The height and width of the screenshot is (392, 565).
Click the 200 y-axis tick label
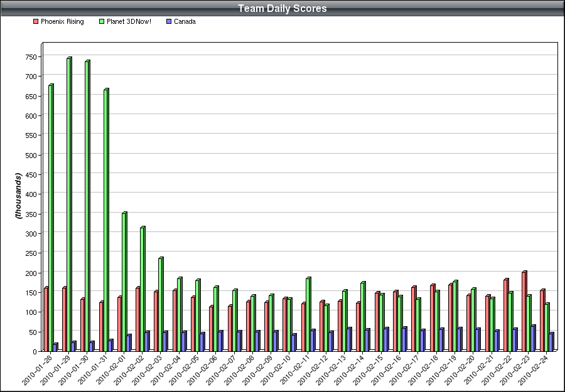click(31, 273)
